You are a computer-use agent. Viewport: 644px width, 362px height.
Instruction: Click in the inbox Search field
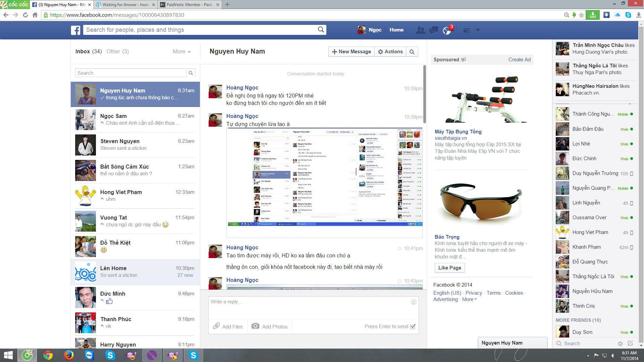pyautogui.click(x=131, y=73)
